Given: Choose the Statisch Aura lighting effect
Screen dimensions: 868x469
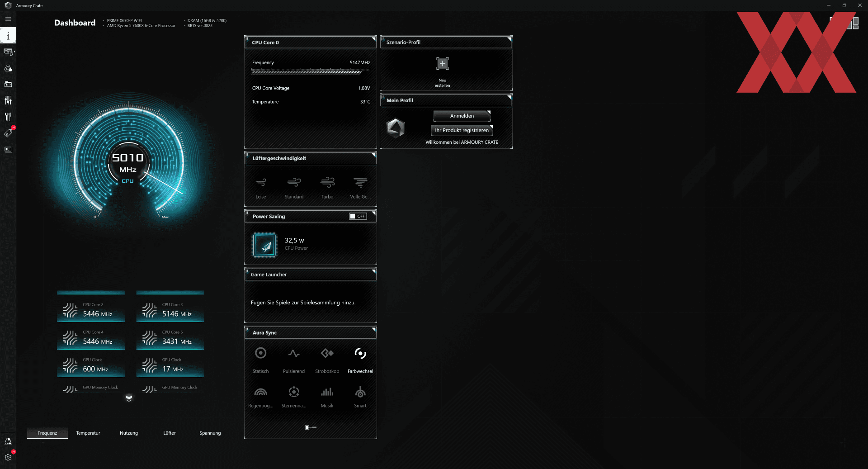Looking at the screenshot, I should click(260, 360).
